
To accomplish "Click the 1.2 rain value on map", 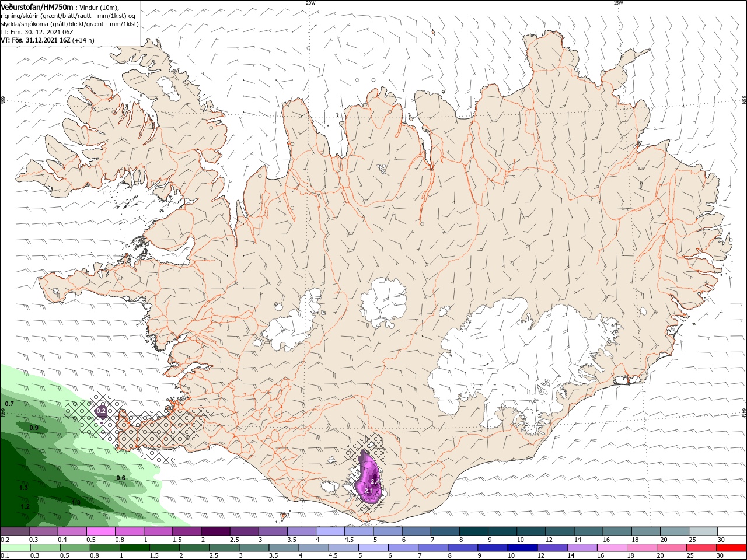I will (25, 506).
